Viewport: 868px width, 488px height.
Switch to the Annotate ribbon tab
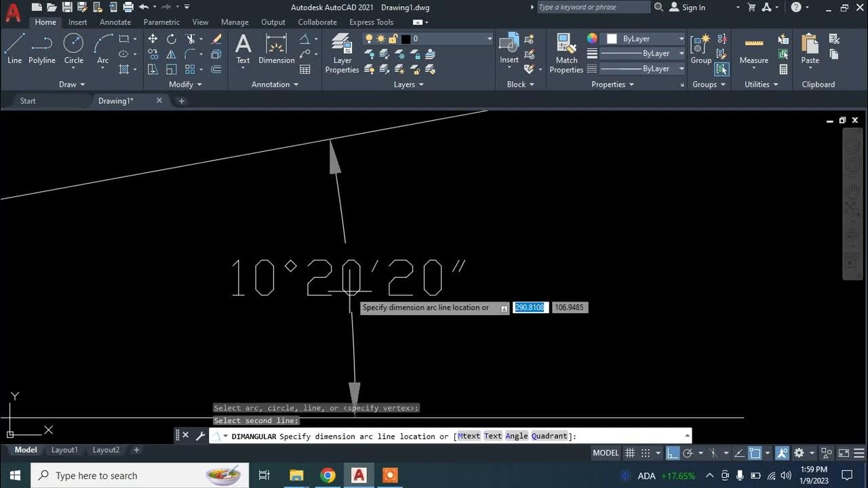click(x=115, y=22)
